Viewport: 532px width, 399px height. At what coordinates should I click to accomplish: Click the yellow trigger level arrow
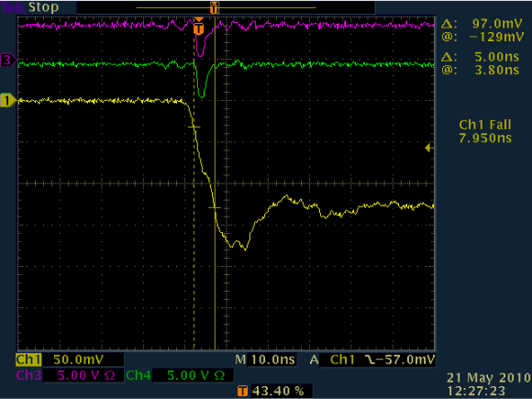tap(429, 148)
